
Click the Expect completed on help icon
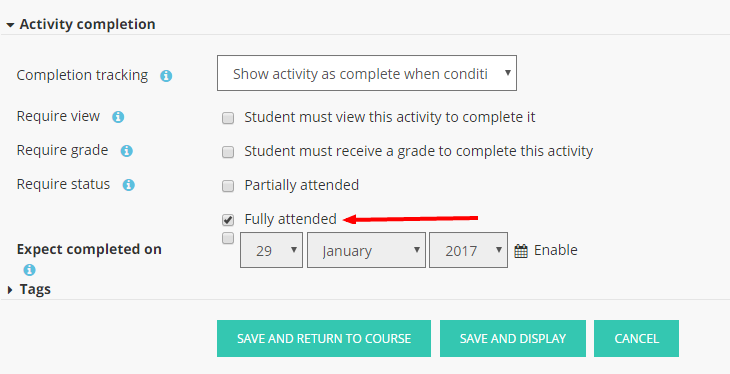(29, 270)
